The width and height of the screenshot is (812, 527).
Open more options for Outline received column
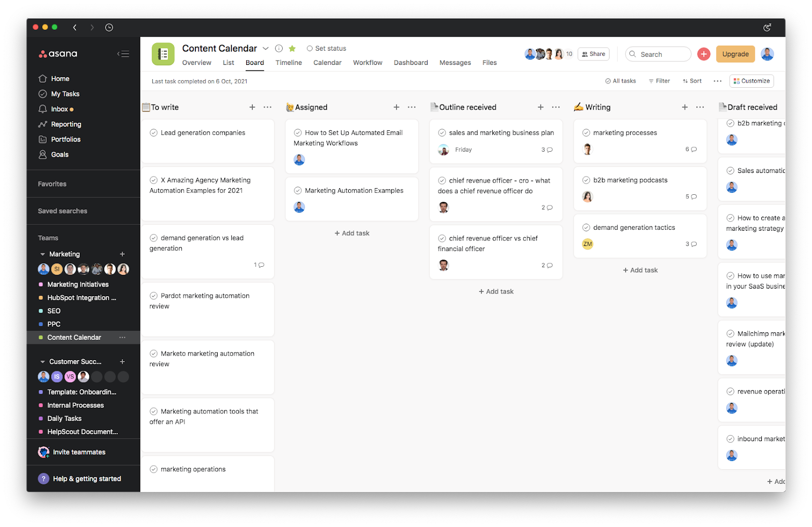pyautogui.click(x=556, y=107)
